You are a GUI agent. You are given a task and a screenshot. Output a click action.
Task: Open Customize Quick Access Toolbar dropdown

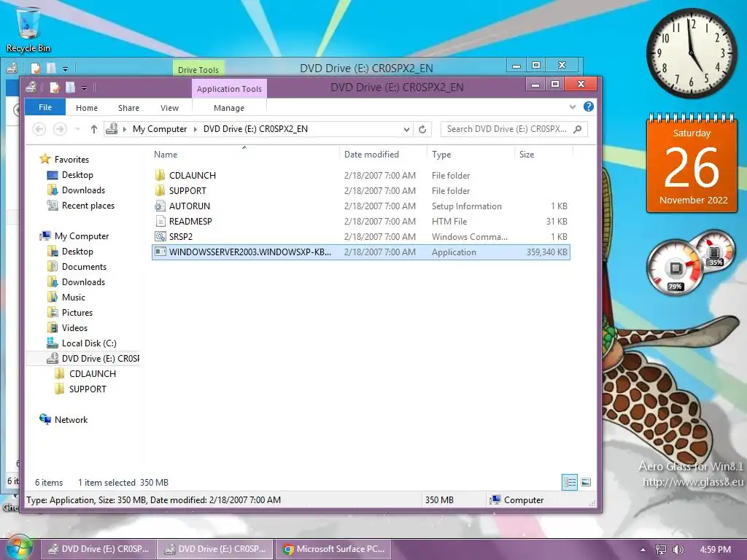(x=85, y=88)
